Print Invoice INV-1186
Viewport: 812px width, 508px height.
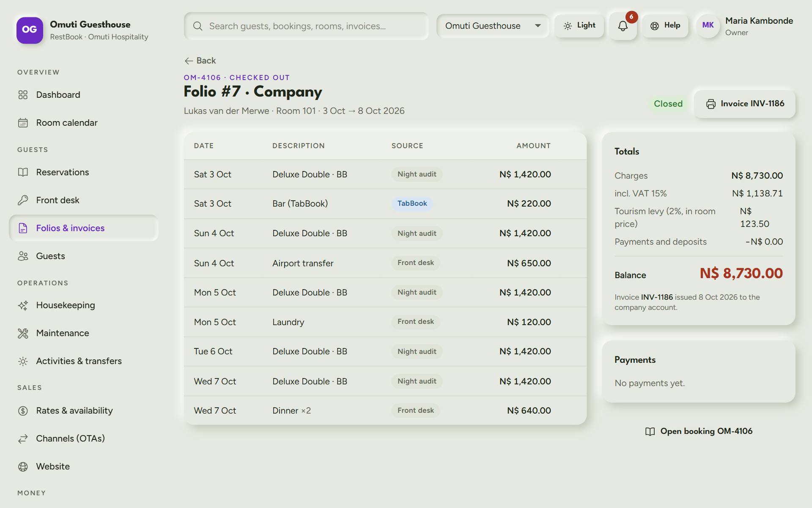pos(745,104)
